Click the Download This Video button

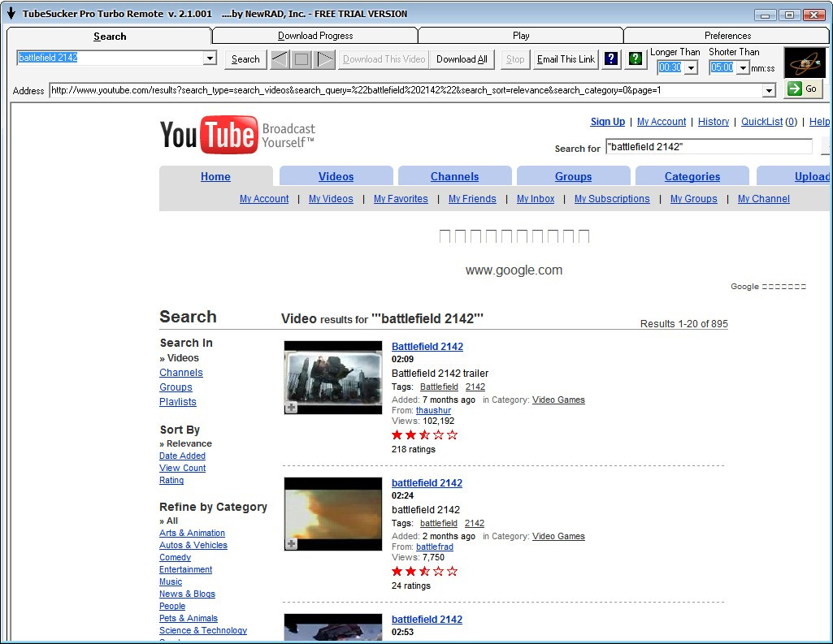click(x=384, y=59)
